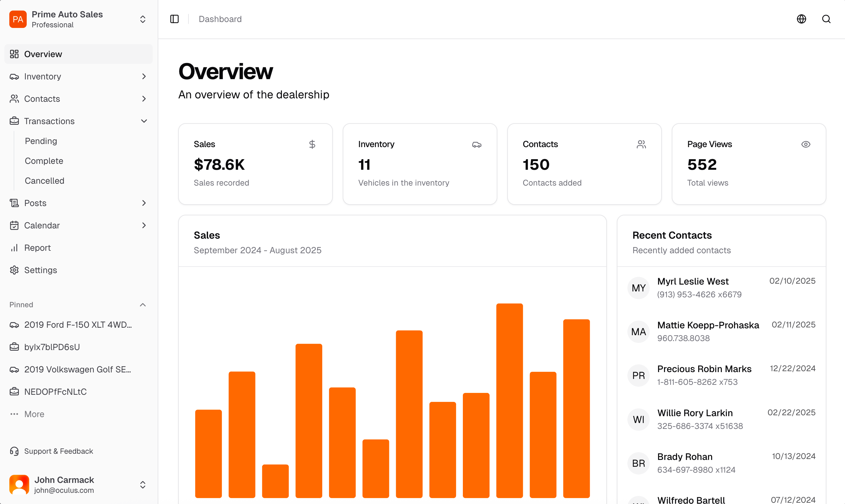Open pinned 2019 Volkswagen Golf SE

[x=79, y=370]
